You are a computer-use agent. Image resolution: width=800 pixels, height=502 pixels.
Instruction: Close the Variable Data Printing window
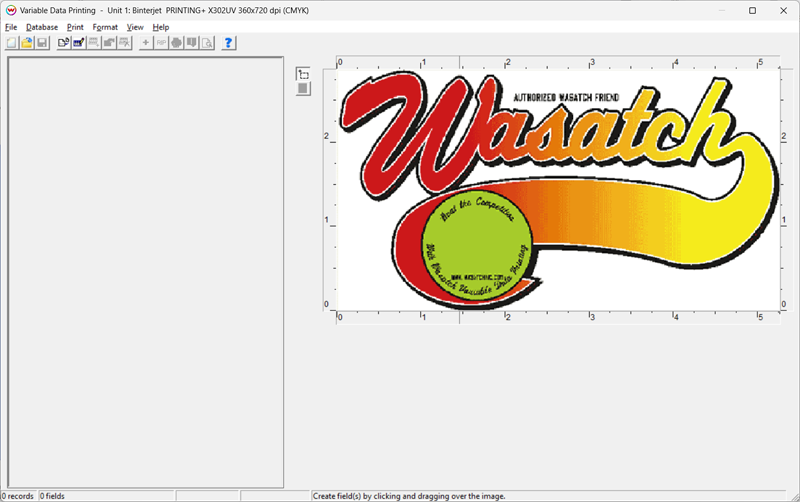pyautogui.click(x=784, y=10)
